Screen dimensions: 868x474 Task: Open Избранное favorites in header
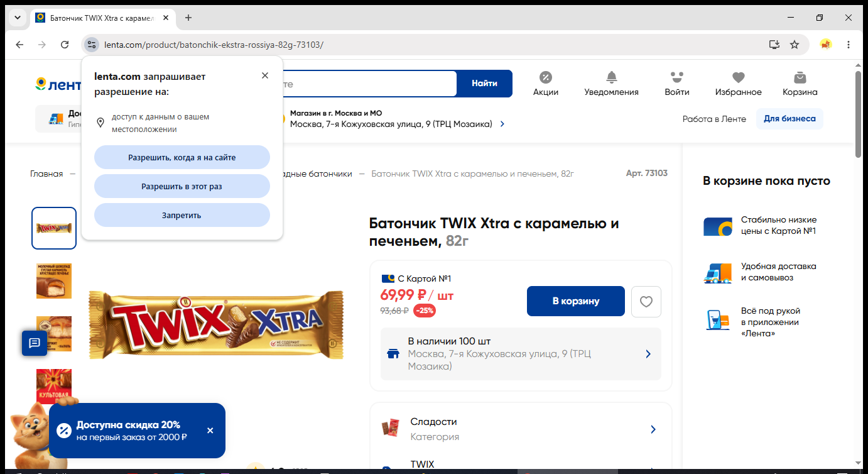point(739,84)
